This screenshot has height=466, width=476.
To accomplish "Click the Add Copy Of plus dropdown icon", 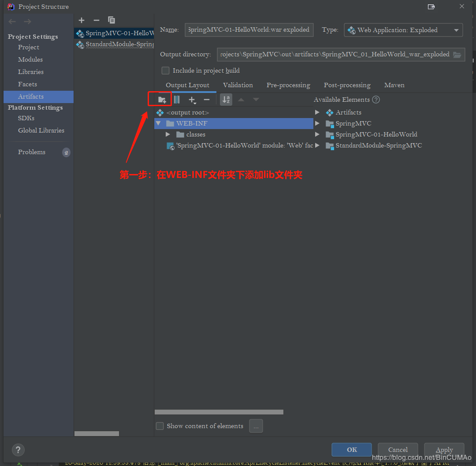I will [192, 100].
